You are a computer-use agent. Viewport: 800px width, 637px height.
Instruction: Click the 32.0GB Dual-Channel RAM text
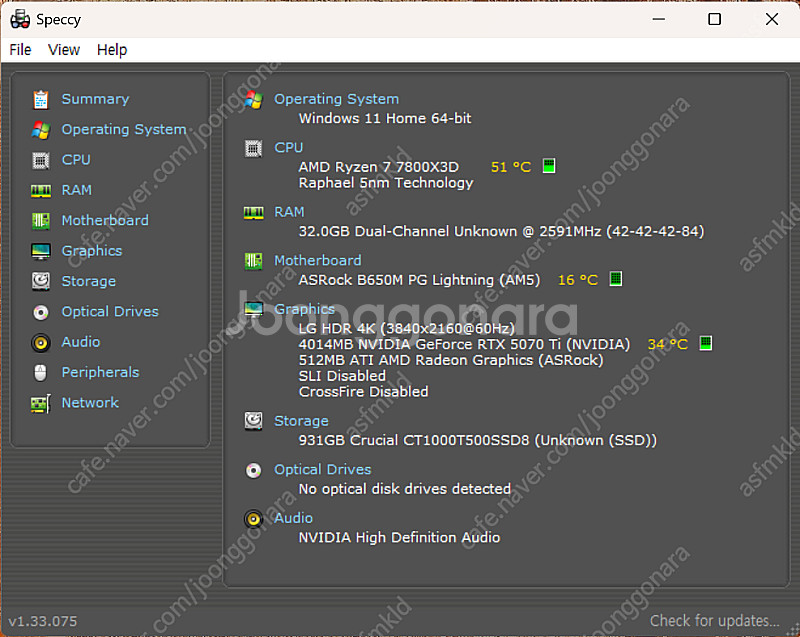[502, 232]
